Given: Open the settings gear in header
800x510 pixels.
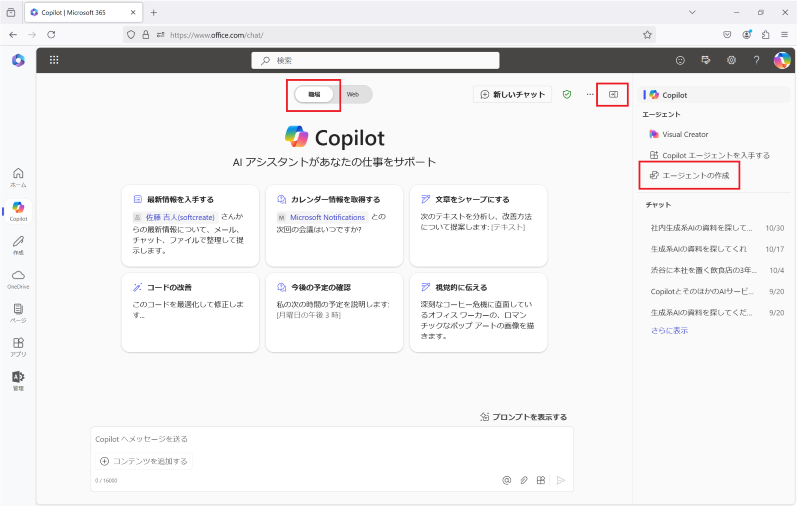Looking at the screenshot, I should tap(731, 60).
